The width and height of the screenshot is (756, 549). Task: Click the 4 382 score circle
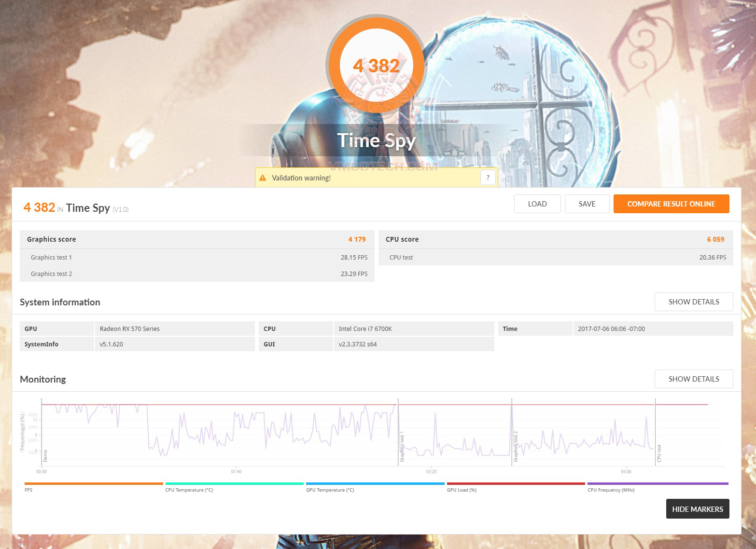(x=376, y=66)
